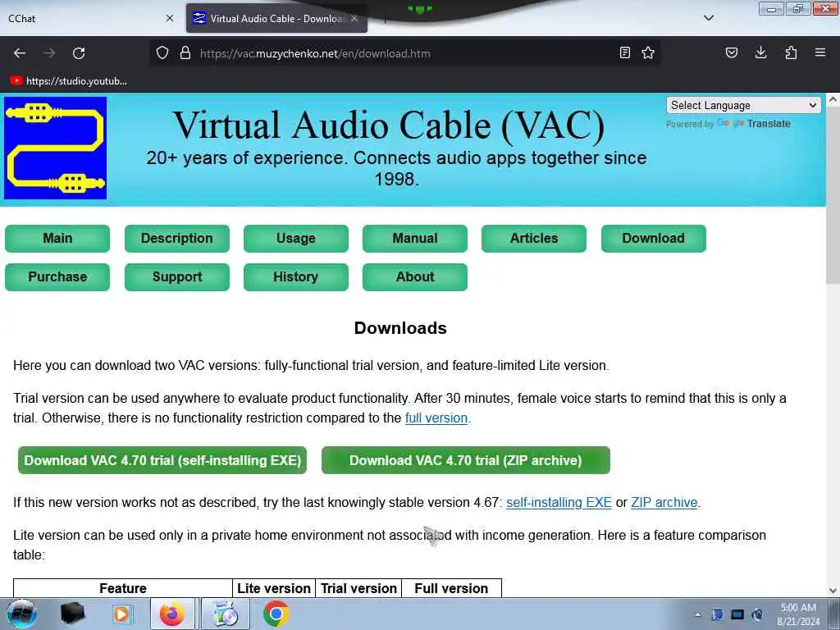Launch Google Chrome from taskbar
Screen dimensions: 840x630
click(x=276, y=614)
